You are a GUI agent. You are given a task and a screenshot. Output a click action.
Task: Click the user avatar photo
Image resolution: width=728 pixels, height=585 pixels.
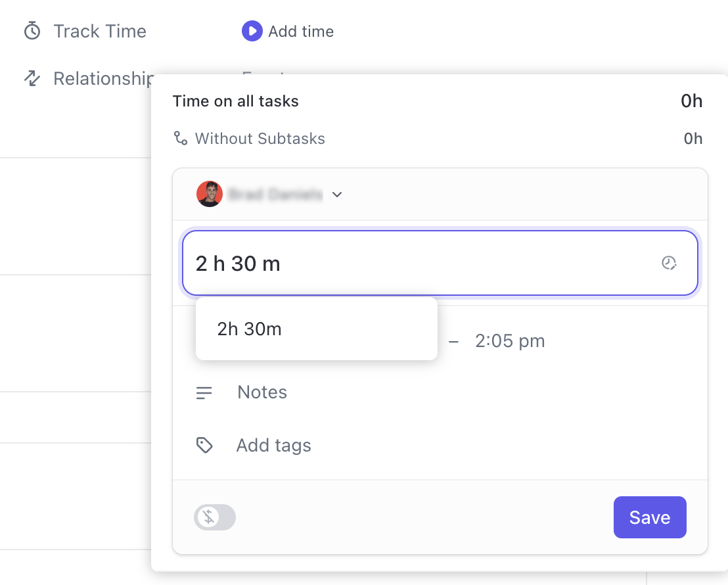tap(210, 195)
